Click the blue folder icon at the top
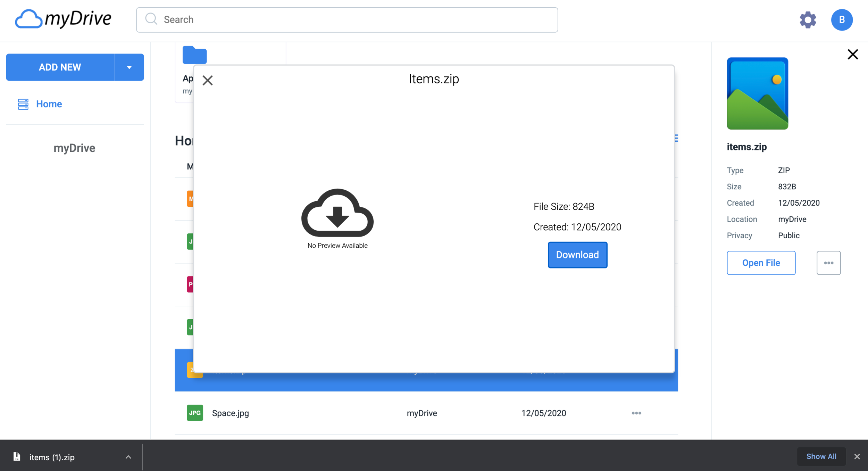This screenshot has width=868, height=471. tap(194, 54)
